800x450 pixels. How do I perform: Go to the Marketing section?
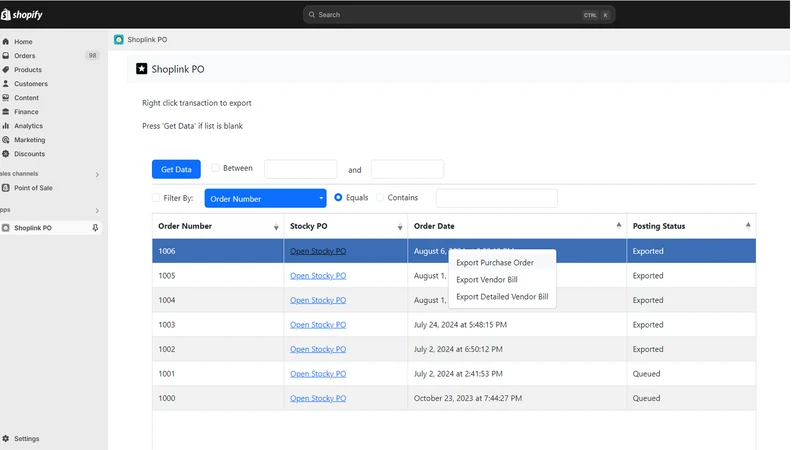pyautogui.click(x=29, y=140)
